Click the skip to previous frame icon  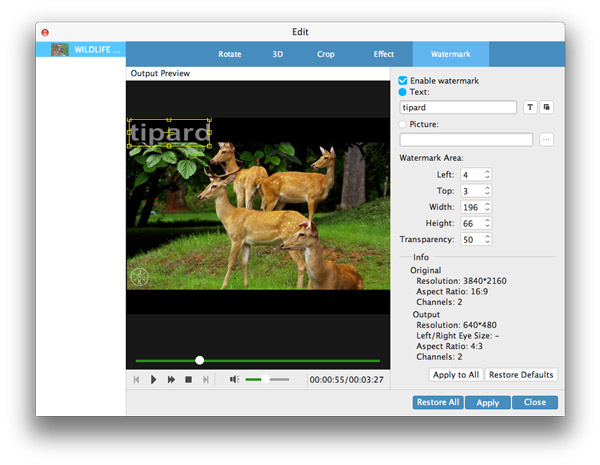pos(136,380)
